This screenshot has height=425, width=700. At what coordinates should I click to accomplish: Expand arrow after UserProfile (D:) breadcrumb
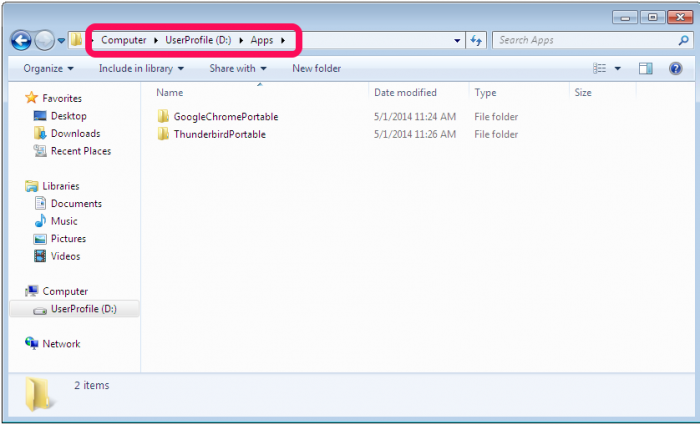coord(241,41)
